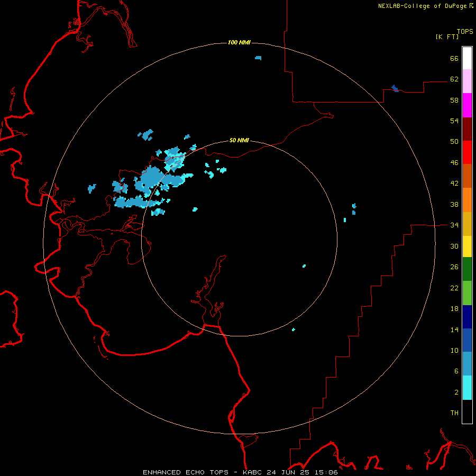
Task: Click the Enhanced Echo Tops KABC timestamp caption
Action: coord(240,472)
